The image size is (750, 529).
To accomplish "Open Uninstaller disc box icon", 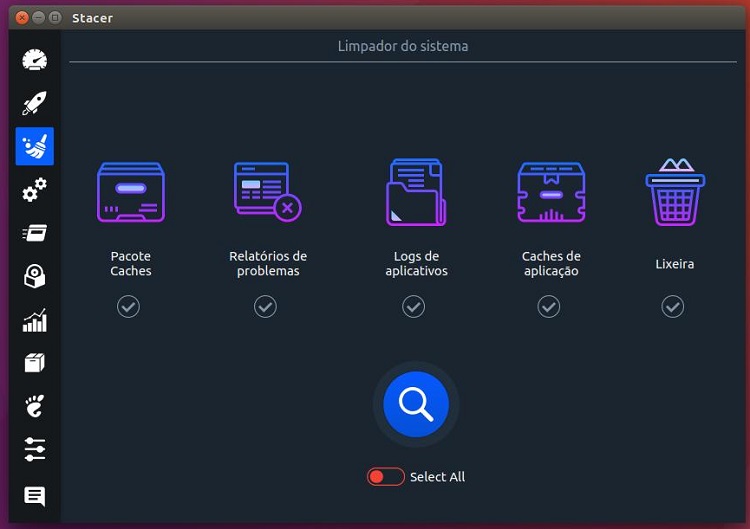I will coord(34,276).
